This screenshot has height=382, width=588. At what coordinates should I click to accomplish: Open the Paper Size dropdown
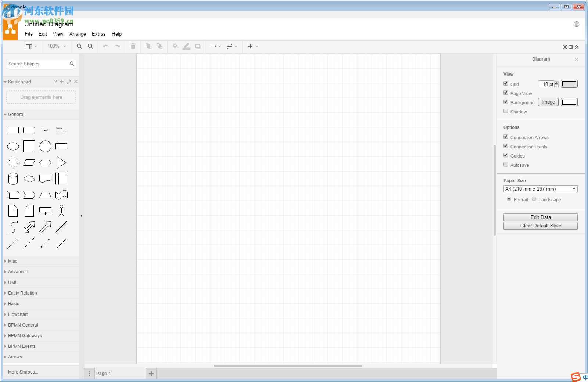[540, 189]
